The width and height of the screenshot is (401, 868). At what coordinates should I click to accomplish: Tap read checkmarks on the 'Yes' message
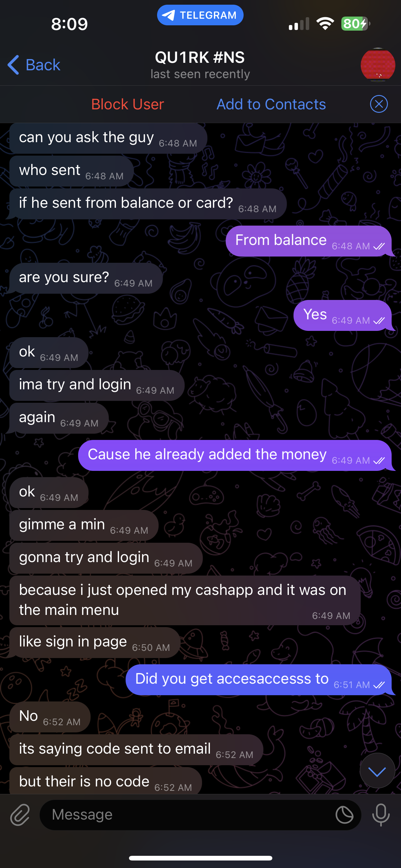coord(379,321)
